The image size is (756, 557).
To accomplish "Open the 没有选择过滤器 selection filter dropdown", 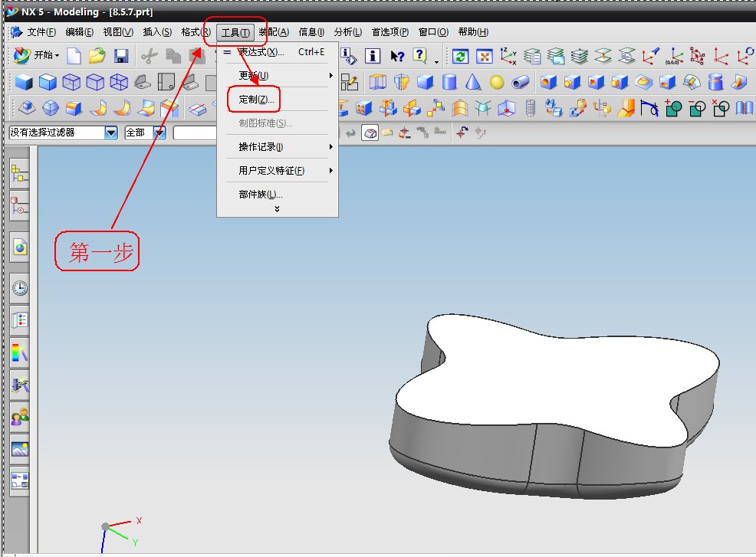I will click(111, 133).
